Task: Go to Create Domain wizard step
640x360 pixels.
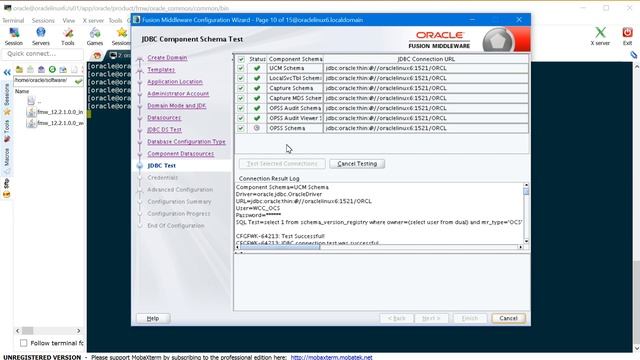Action: point(167,58)
